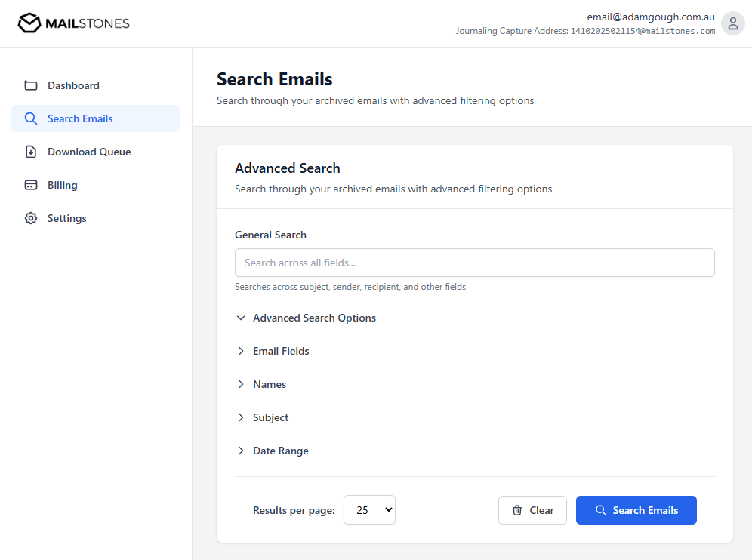
Task: Clear the search form
Action: [x=532, y=510]
